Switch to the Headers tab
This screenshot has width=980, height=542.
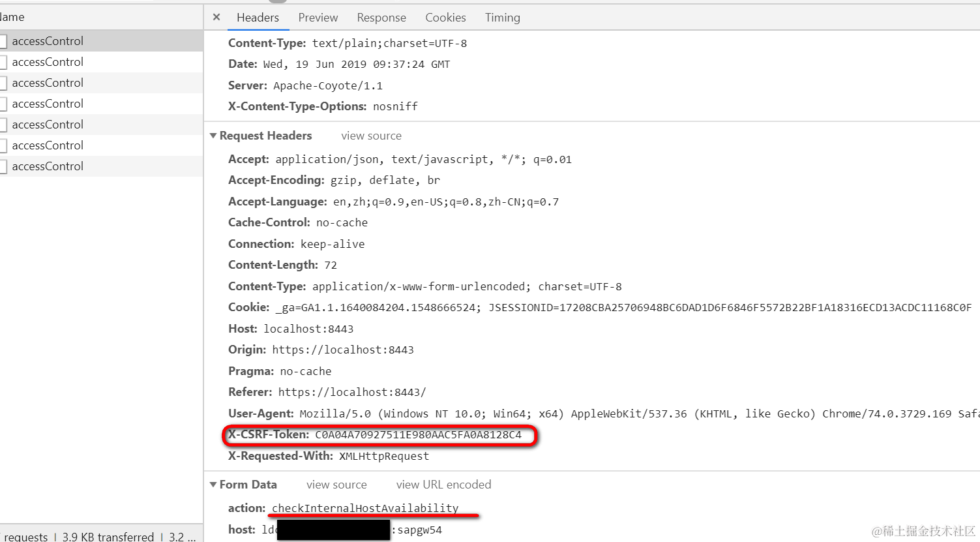[x=258, y=18]
